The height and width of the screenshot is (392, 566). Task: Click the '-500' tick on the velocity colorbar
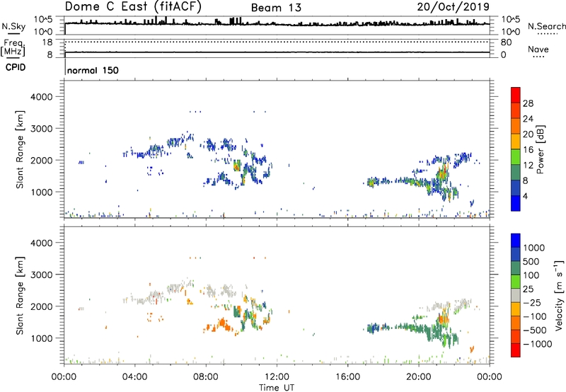pos(535,330)
